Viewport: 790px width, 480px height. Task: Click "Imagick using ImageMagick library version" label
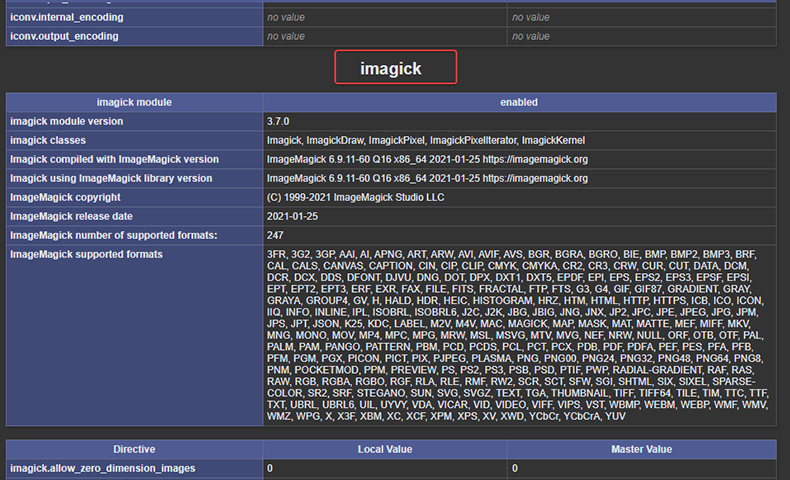[111, 178]
